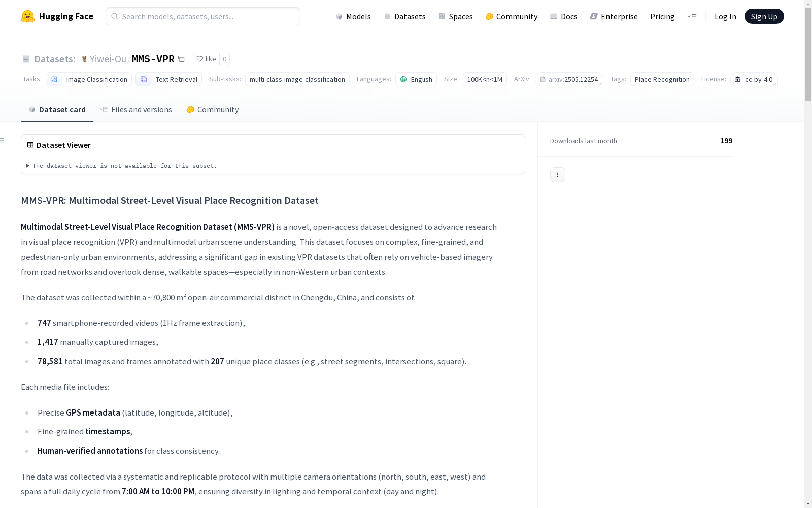Click the Hugging Face logo icon

click(x=28, y=16)
